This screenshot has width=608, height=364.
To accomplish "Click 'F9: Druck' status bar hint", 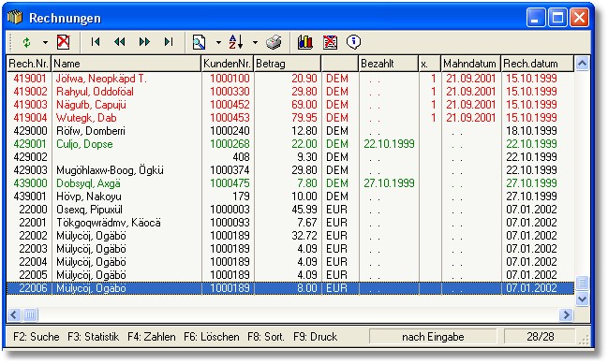I will (x=316, y=337).
